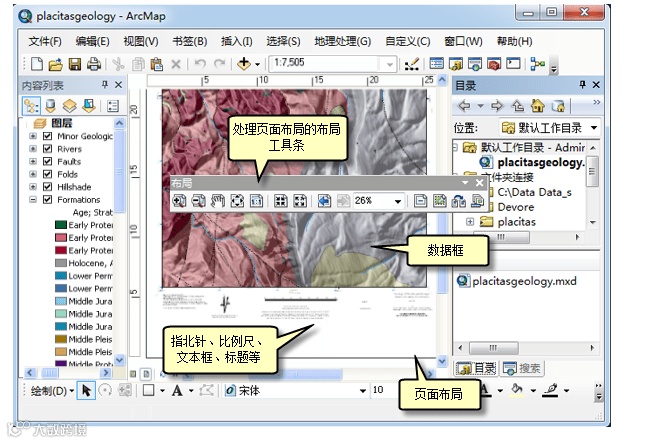
Task: Expand the Faults layer legend
Action: pos(33,161)
